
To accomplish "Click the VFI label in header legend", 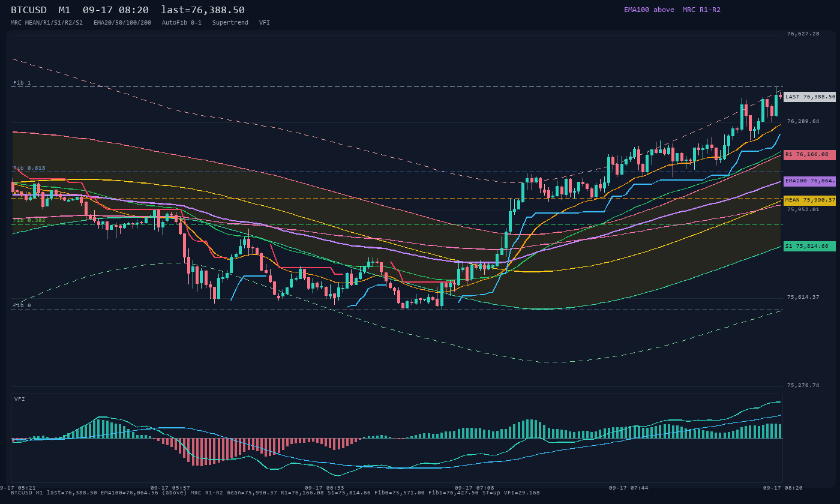I will click(x=265, y=22).
